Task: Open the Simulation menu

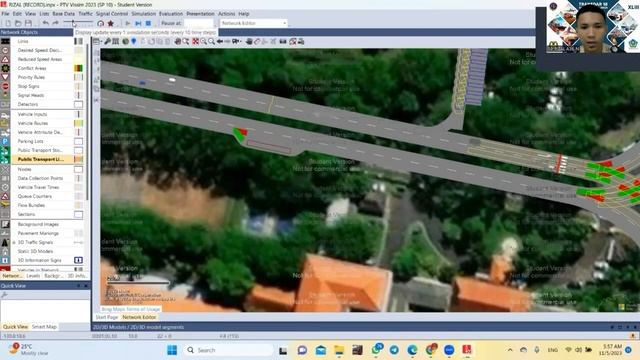Action: click(143, 14)
